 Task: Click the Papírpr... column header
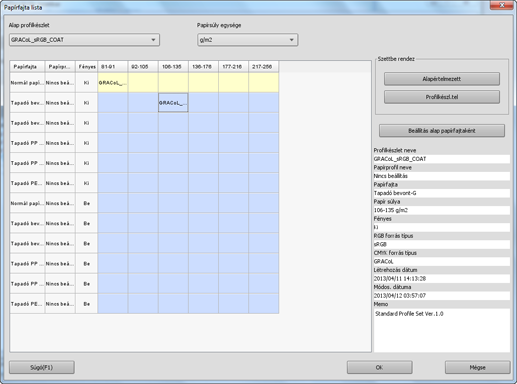[60, 67]
